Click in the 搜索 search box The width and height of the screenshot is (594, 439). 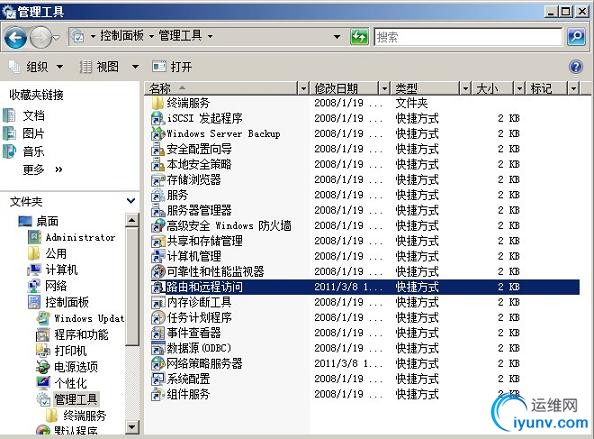(468, 37)
